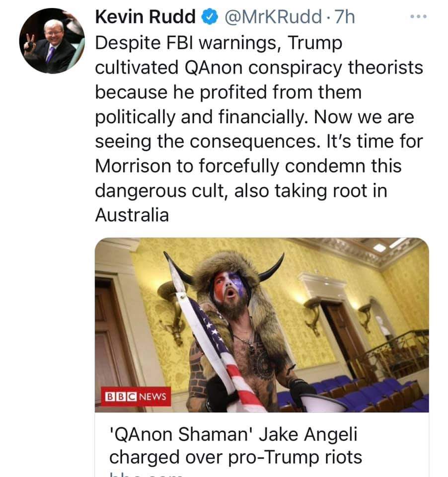Click the blue verified badge icon
The width and height of the screenshot is (448, 477).
(210, 17)
